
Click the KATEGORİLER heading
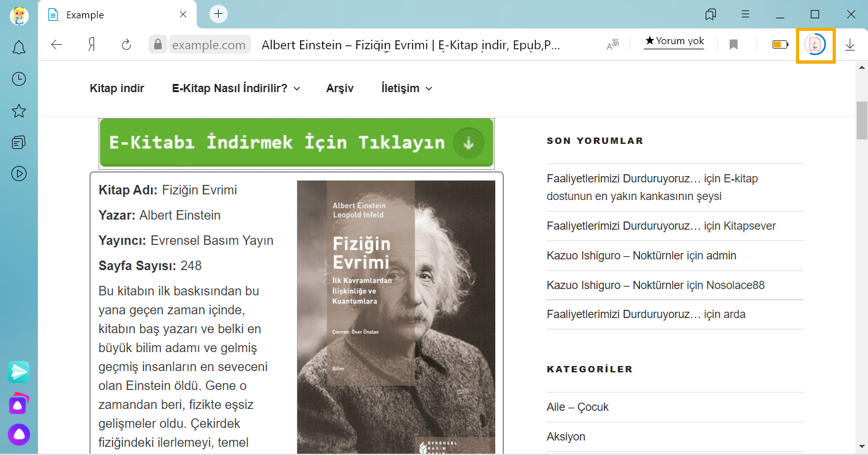(589, 369)
